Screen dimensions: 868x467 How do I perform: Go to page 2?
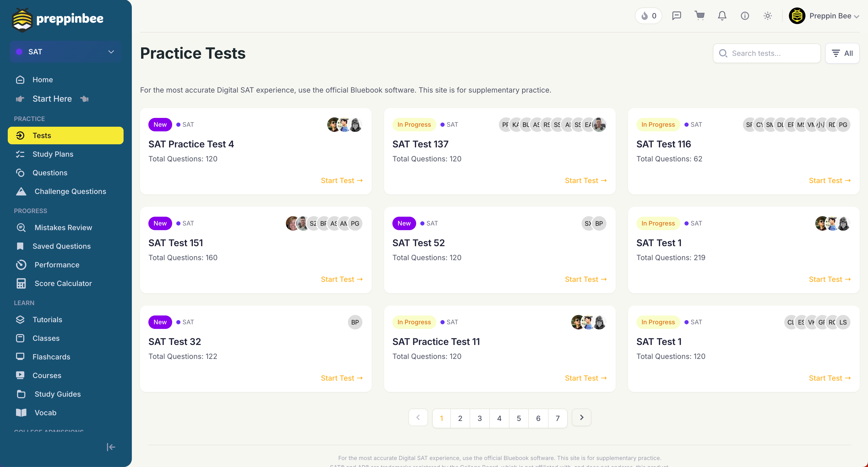(460, 418)
